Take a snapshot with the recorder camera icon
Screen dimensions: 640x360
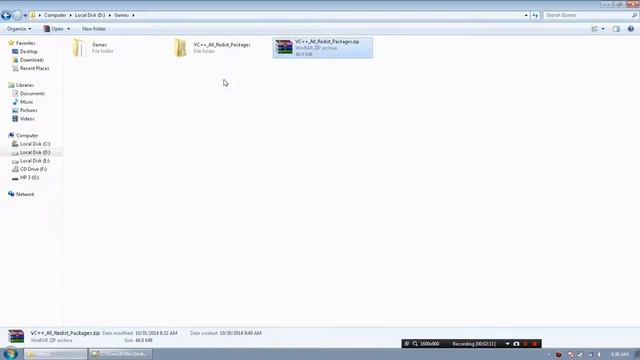(516, 344)
